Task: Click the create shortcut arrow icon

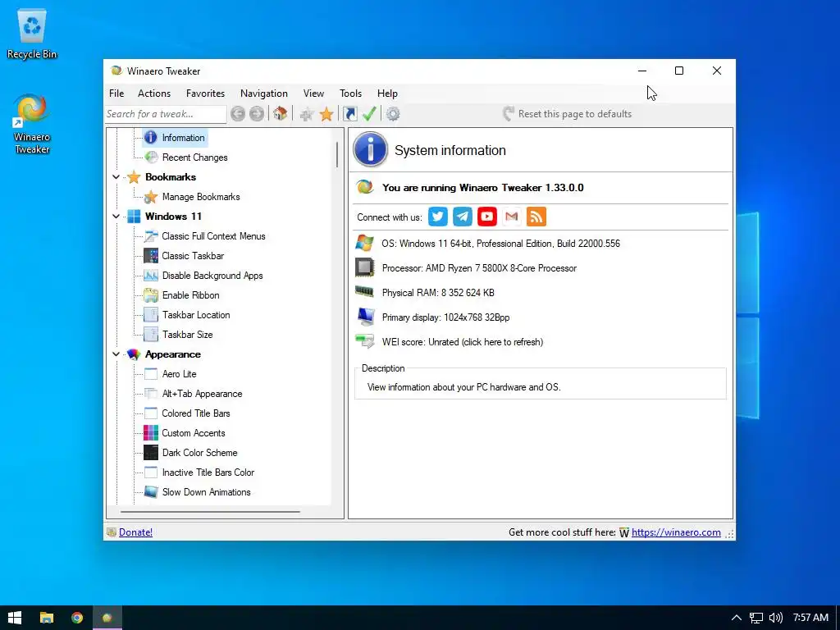Action: (349, 114)
